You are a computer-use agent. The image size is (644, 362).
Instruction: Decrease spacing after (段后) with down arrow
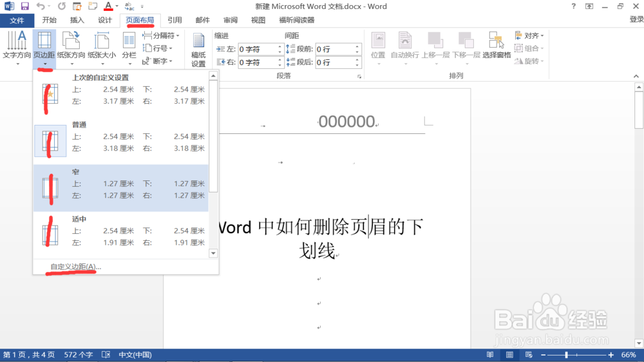point(357,65)
